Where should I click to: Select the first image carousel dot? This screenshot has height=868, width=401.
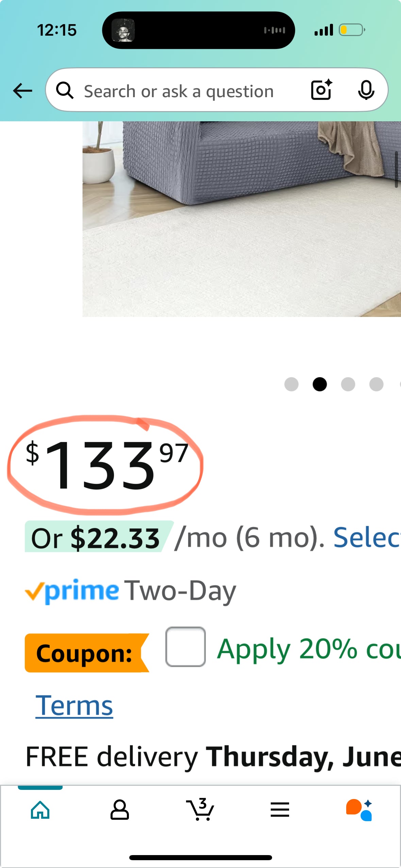pyautogui.click(x=291, y=384)
